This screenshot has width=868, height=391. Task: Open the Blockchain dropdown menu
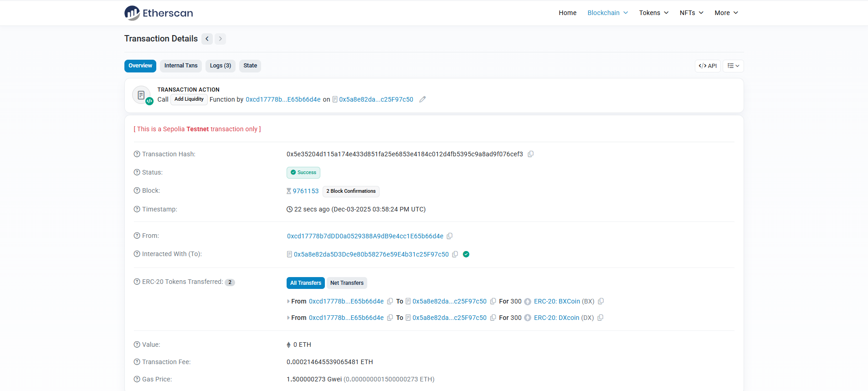pyautogui.click(x=607, y=13)
